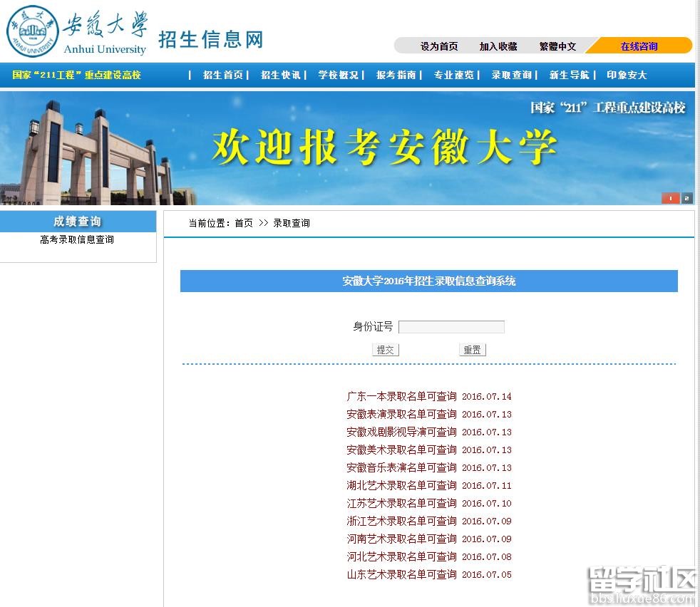The width and height of the screenshot is (700, 607).
Task: Click the Anhui University circular logo
Action: (x=33, y=31)
